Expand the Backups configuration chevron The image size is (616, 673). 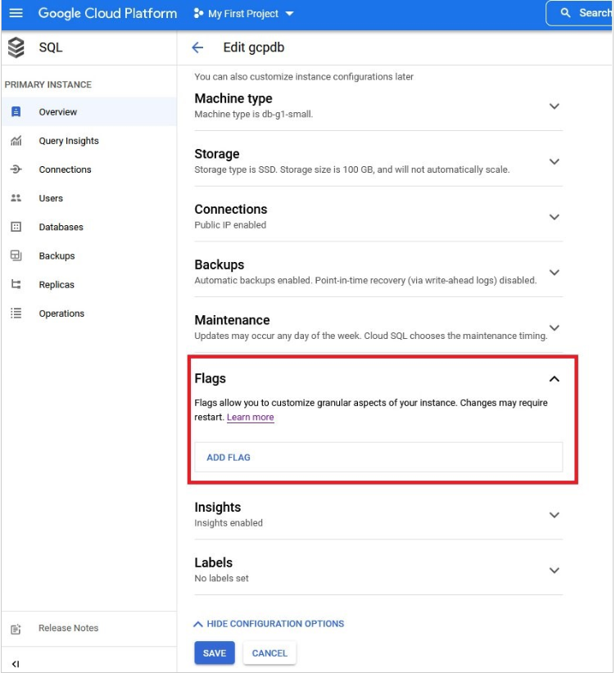tap(555, 273)
